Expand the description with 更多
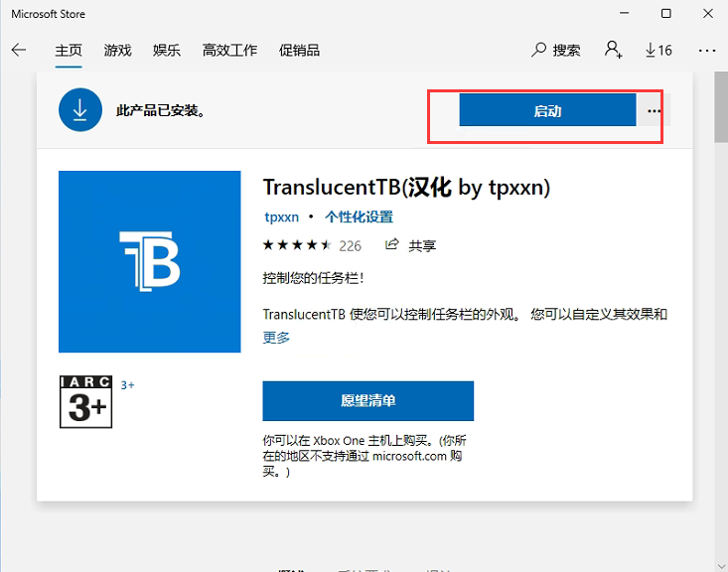This screenshot has width=728, height=572. click(276, 338)
